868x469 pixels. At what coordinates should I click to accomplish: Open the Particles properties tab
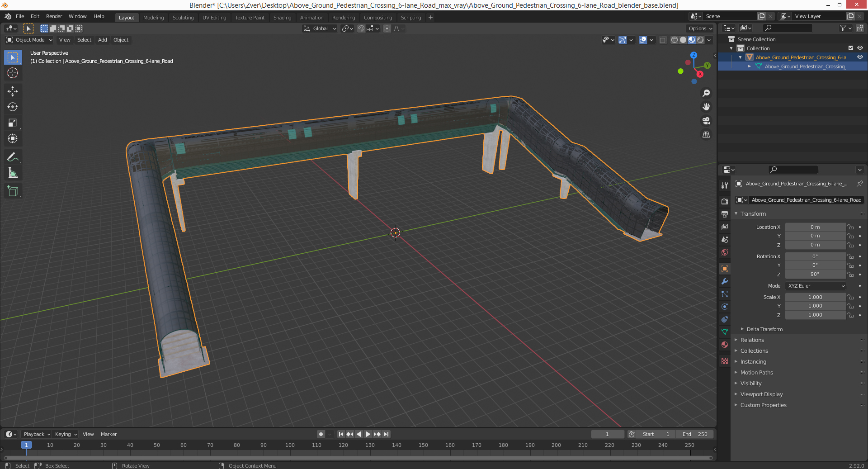click(725, 294)
